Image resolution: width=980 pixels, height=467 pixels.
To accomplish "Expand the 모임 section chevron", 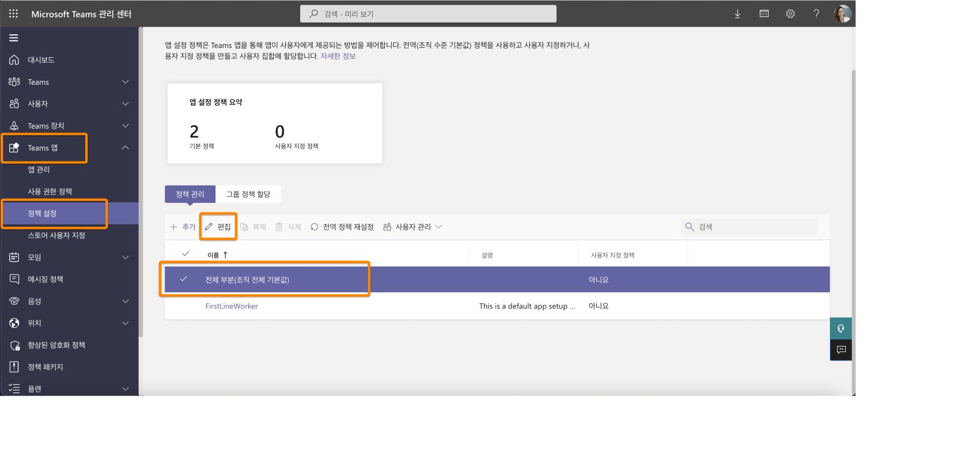I will tap(126, 257).
